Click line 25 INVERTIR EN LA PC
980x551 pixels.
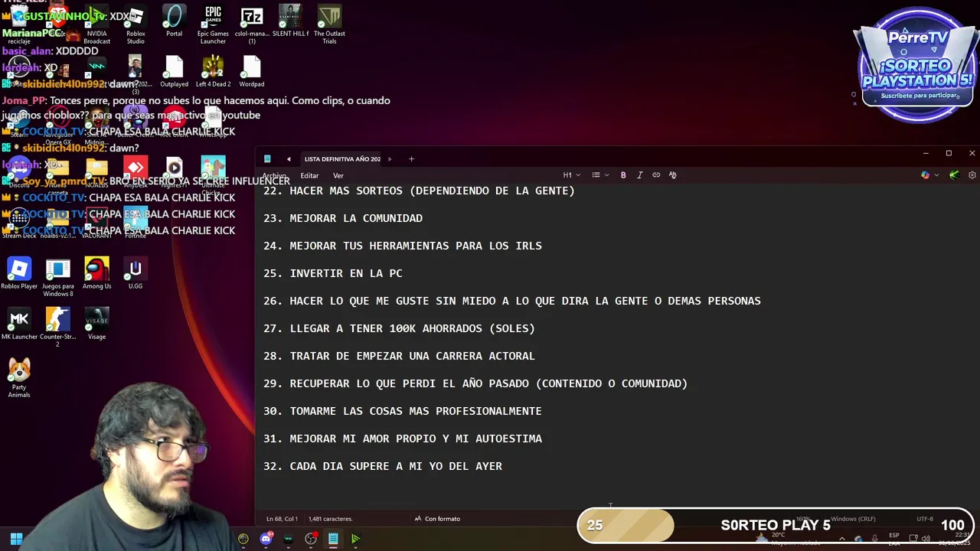(x=332, y=273)
